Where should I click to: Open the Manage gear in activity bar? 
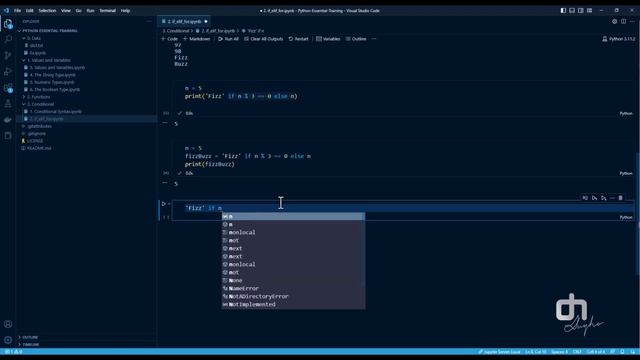pyautogui.click(x=8, y=340)
